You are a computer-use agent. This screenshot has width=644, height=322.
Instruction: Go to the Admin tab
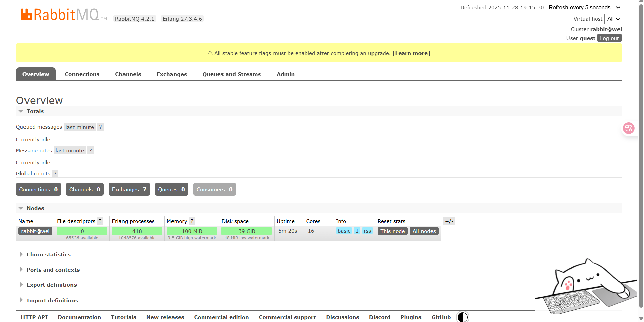(286, 74)
